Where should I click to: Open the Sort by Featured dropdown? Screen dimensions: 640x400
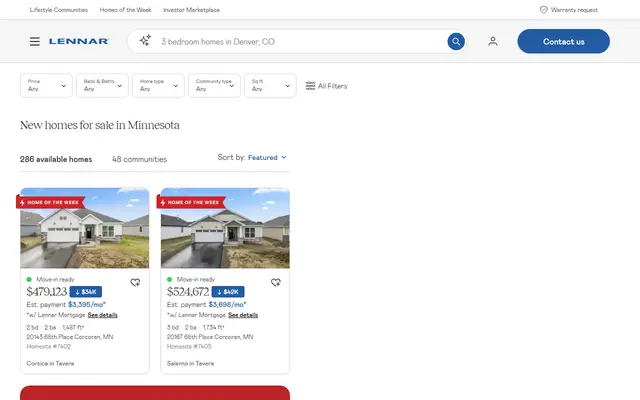(267, 158)
